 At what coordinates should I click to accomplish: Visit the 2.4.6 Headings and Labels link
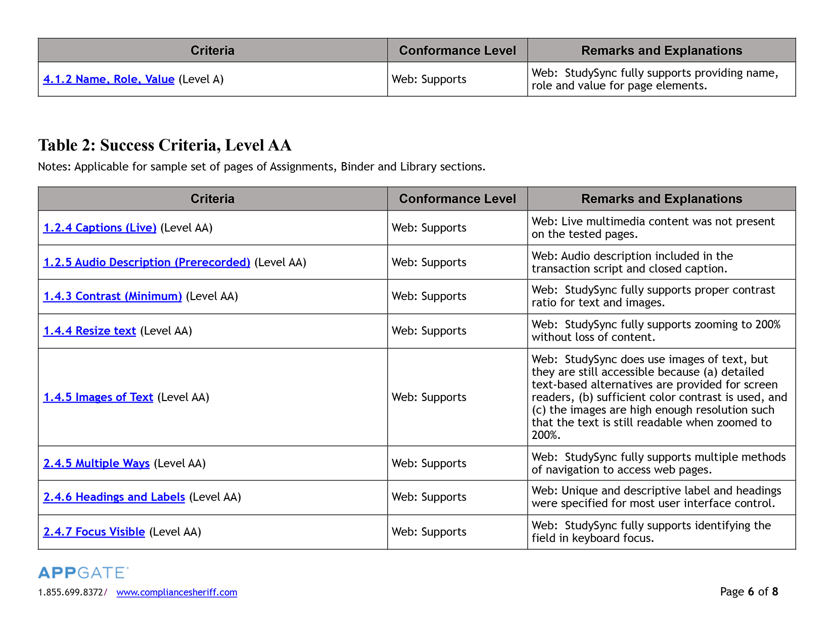(114, 497)
